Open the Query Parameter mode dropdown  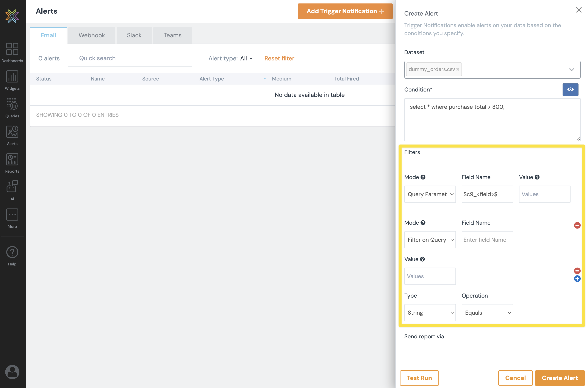click(x=430, y=194)
